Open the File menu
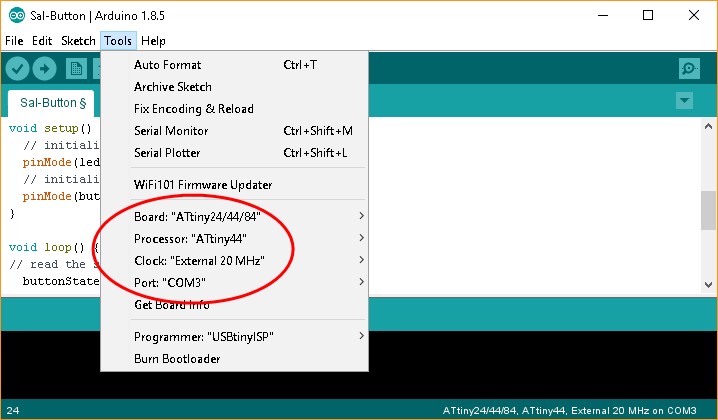This screenshot has width=718, height=420. [14, 41]
